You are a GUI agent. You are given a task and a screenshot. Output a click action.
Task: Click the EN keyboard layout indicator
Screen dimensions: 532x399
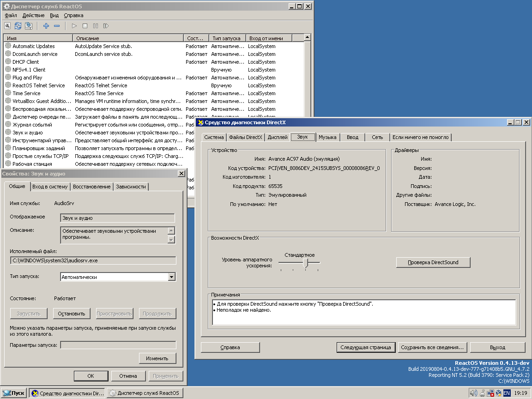click(x=507, y=393)
